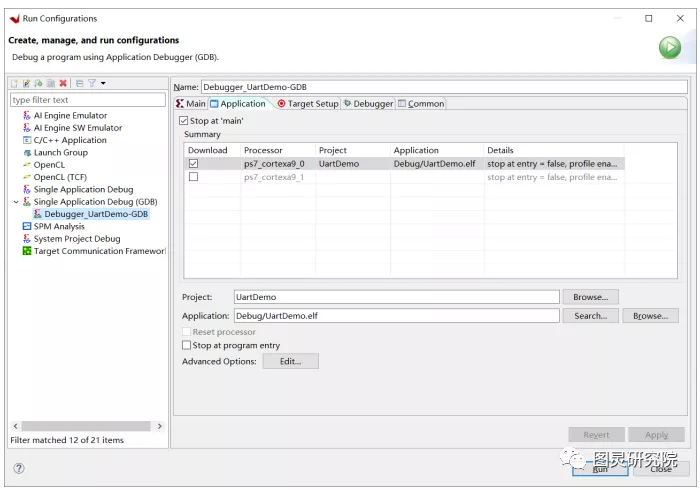Click the Single Application Debug icon
Image resolution: width=700 pixels, height=490 pixels.
(x=27, y=189)
